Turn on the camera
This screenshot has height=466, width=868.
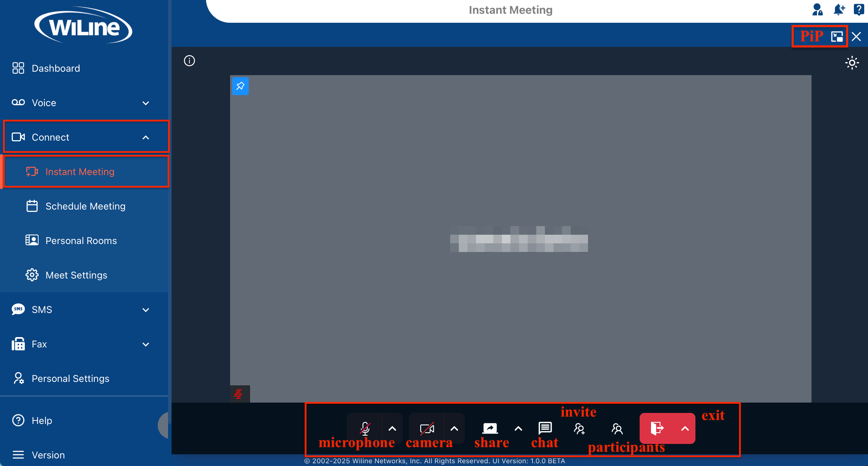[x=427, y=428]
